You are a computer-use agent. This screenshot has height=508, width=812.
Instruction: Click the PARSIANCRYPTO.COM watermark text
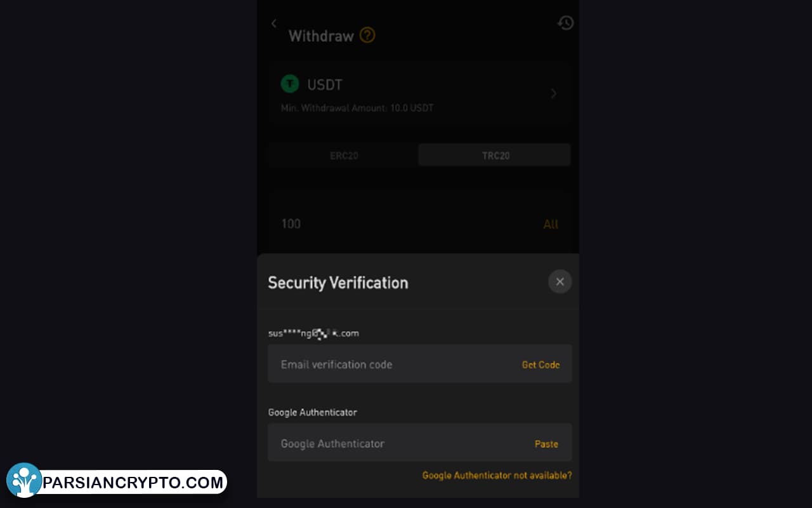click(x=133, y=483)
